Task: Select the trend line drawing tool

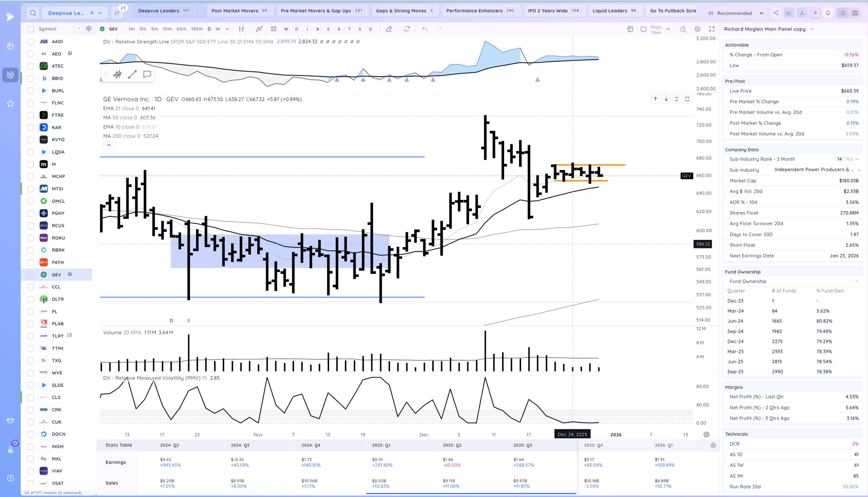Action: 132,74
